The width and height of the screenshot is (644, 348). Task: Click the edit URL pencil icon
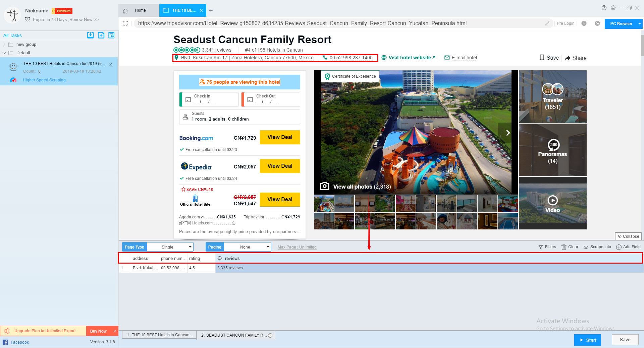coord(547,23)
